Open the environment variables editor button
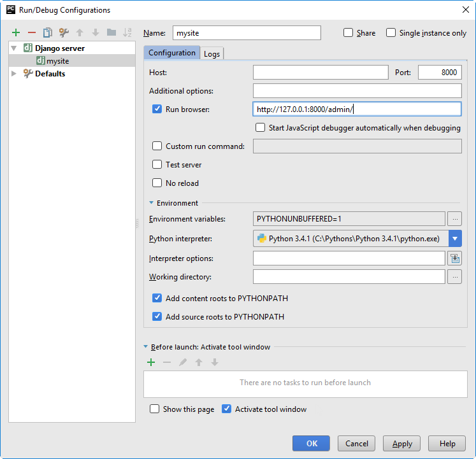The image size is (476, 459). (x=454, y=219)
